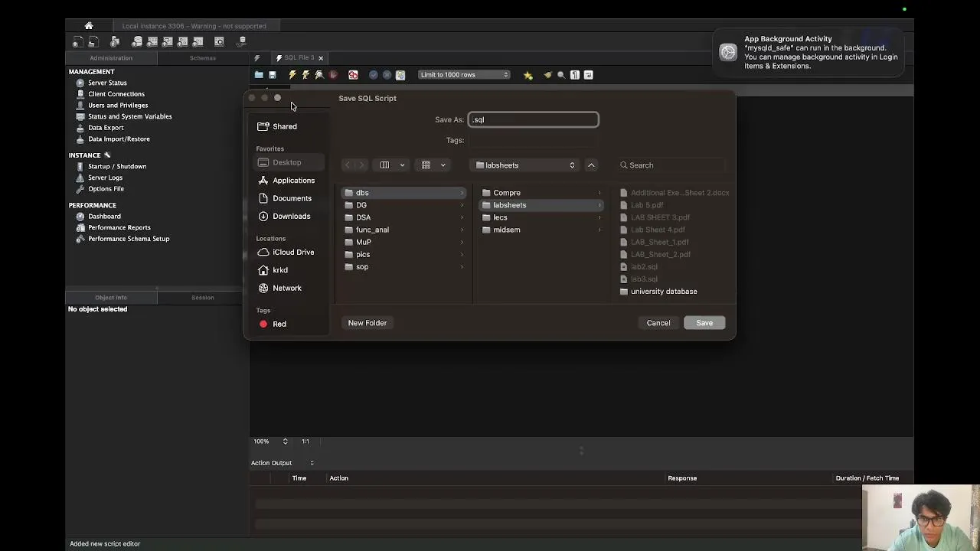980x551 pixels.
Task: Click the stop execution red hand icon
Action: [x=333, y=75]
